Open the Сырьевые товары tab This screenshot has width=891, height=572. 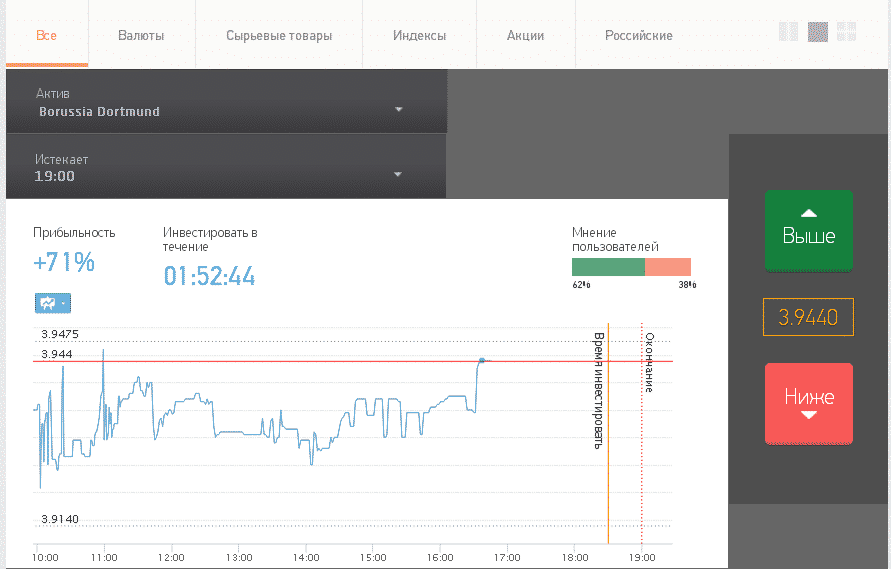(279, 35)
